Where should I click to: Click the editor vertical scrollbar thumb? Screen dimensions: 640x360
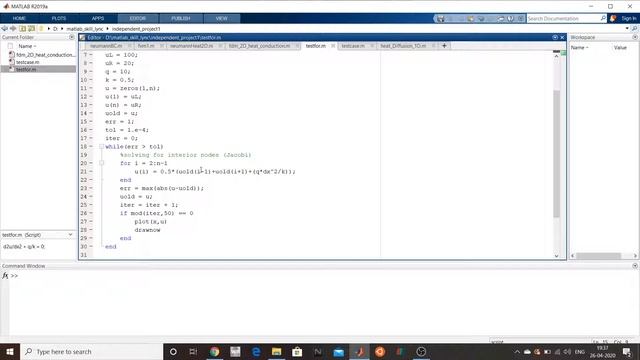pyautogui.click(x=556, y=153)
